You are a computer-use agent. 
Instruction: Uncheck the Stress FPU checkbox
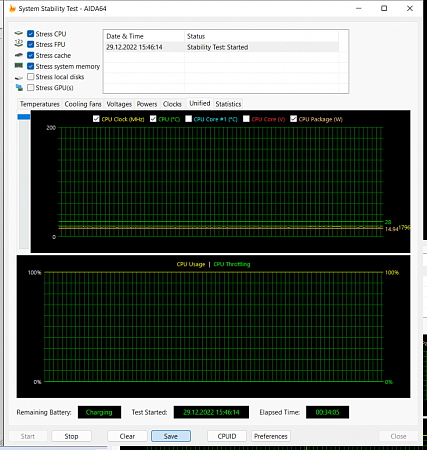[x=31, y=44]
